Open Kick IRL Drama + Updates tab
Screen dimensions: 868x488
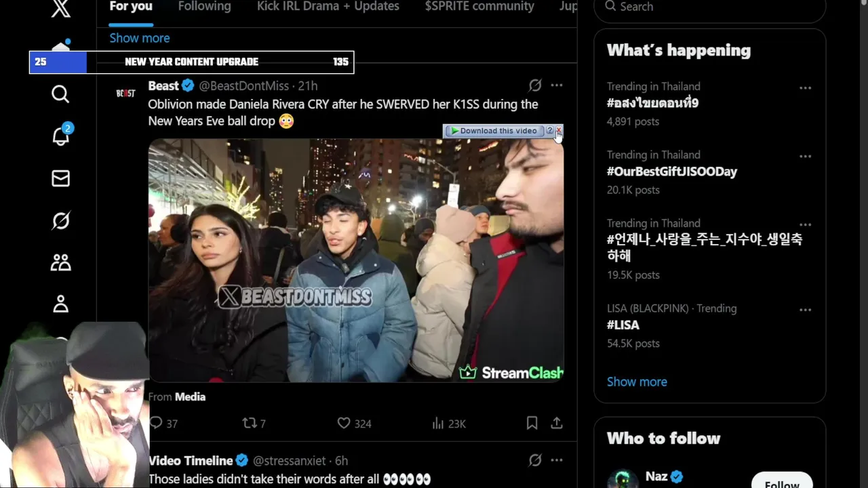(328, 7)
